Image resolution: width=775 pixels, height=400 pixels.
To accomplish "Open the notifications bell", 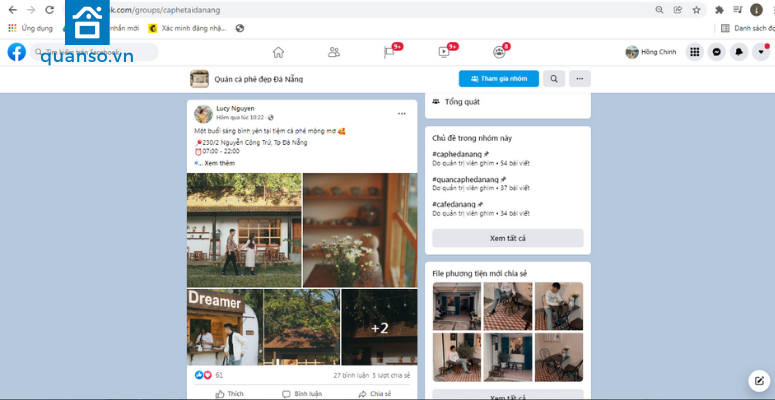I will pyautogui.click(x=739, y=52).
